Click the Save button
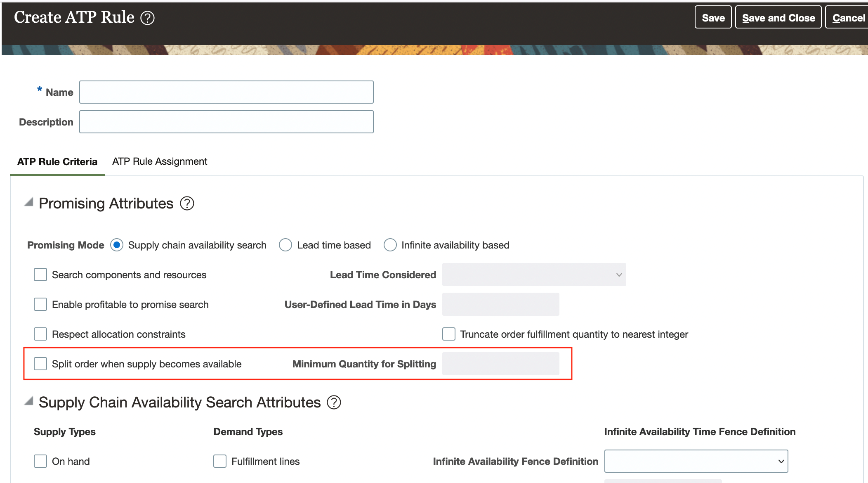868x483 pixels. 713,18
